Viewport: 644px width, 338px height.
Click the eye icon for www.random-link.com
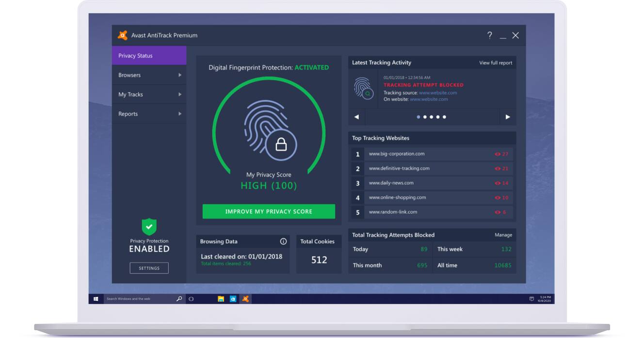(x=498, y=212)
